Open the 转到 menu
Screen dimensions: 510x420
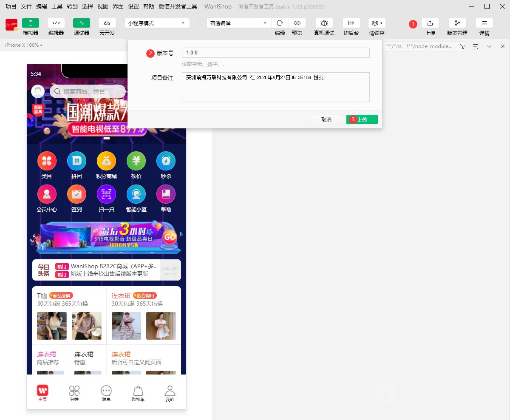(72, 6)
